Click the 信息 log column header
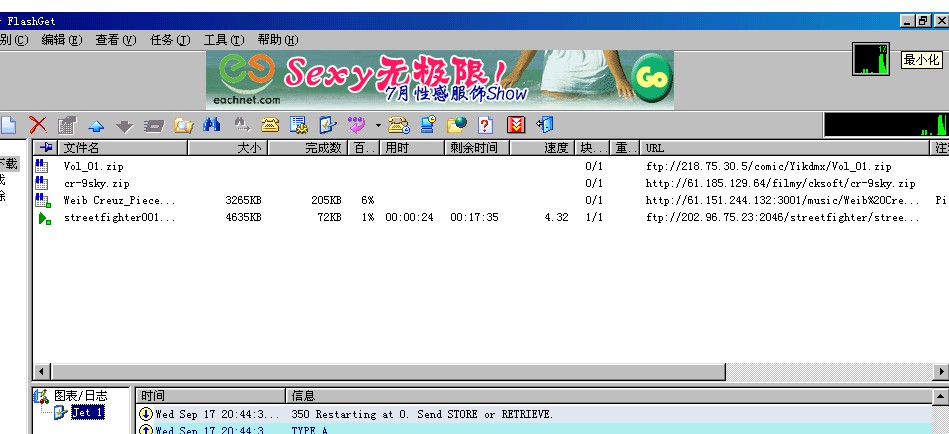 click(x=609, y=396)
